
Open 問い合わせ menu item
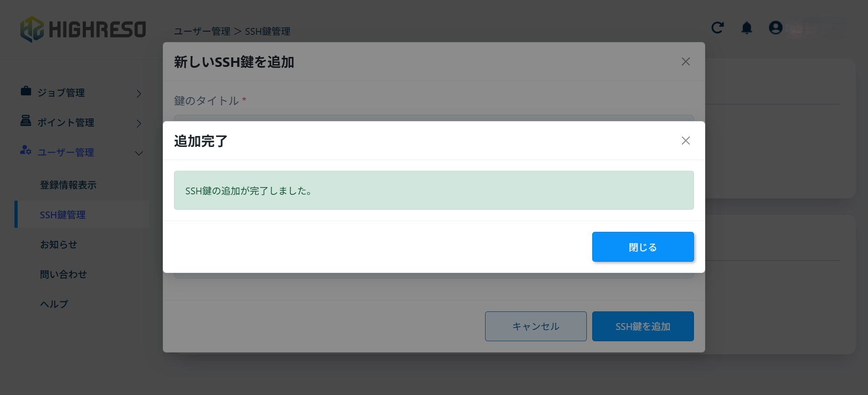coord(63,274)
